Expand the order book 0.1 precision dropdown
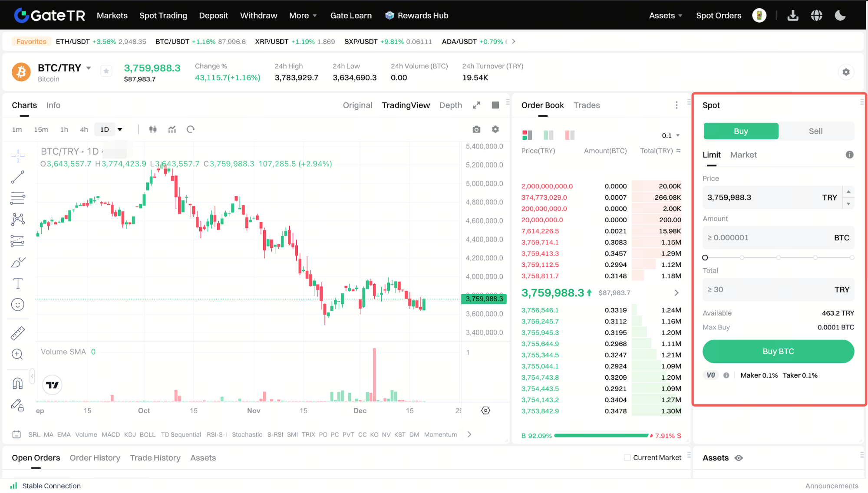Viewport: 868px width, 493px height. [671, 135]
